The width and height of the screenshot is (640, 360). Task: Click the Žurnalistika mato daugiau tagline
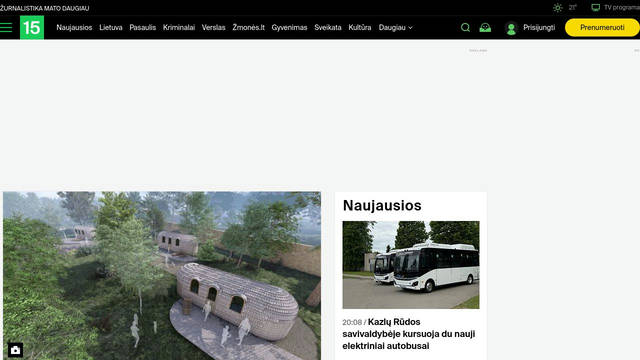[x=44, y=8]
